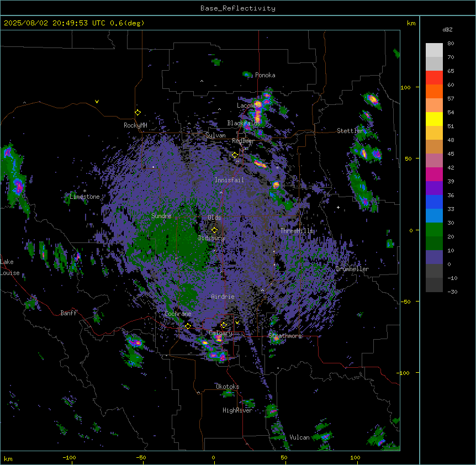Click the white plus marker west of Drumheller
This screenshot has width=476, height=465.
[338, 207]
